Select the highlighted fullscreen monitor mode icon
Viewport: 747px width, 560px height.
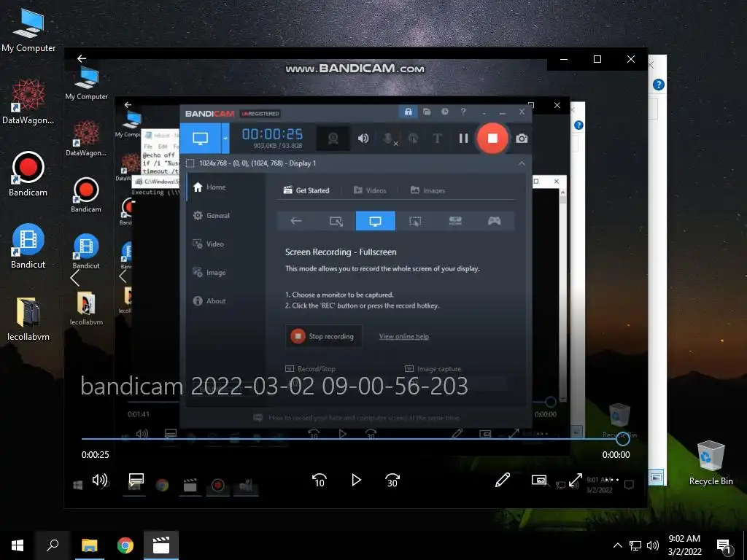pos(376,221)
